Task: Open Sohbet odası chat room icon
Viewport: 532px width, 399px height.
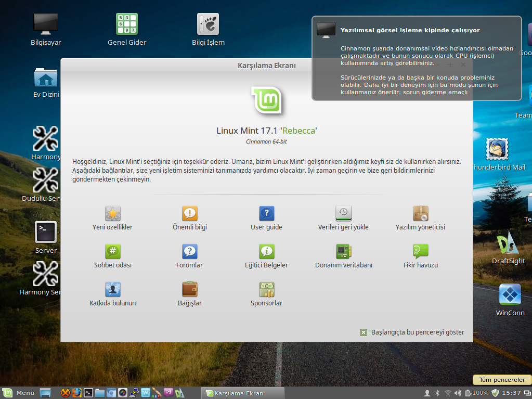Action: click(113, 251)
